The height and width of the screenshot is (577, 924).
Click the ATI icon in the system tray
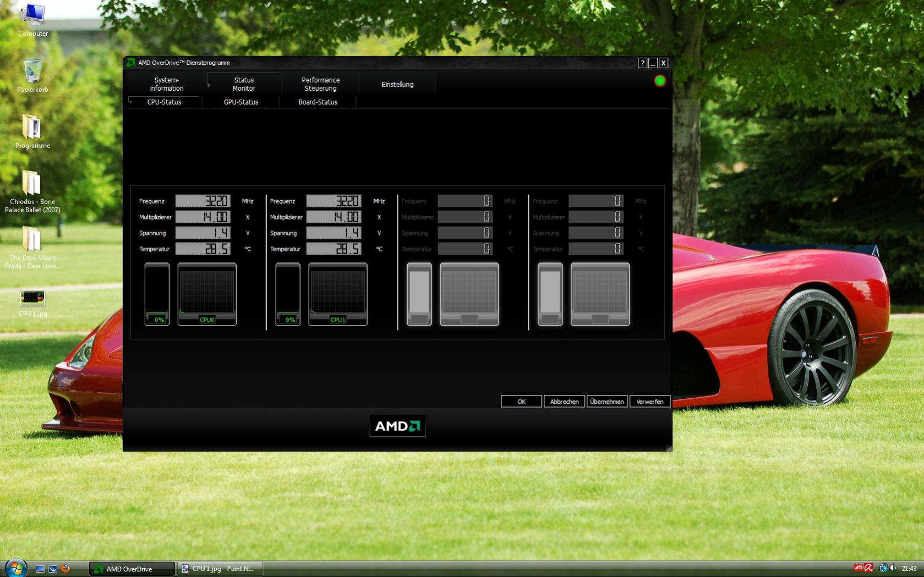859,568
